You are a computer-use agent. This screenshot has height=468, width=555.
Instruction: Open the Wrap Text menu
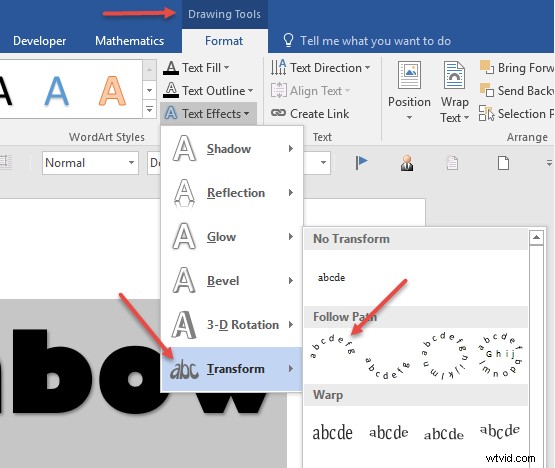[x=454, y=92]
